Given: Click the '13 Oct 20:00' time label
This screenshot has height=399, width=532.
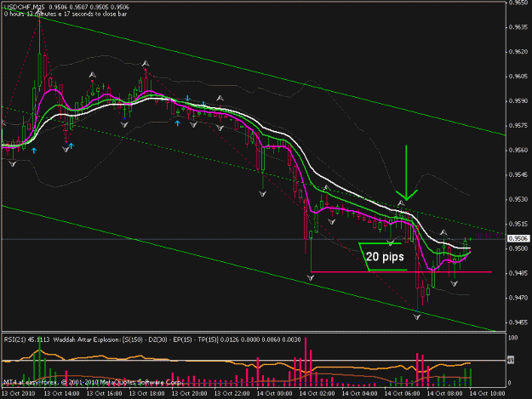Looking at the screenshot, I should tap(189, 394).
